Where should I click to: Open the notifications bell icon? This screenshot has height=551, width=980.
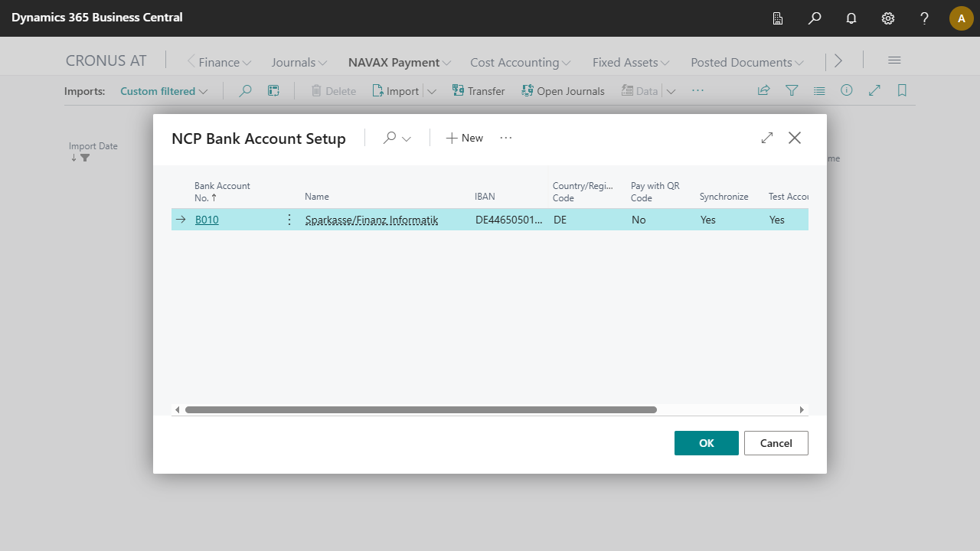click(x=851, y=18)
